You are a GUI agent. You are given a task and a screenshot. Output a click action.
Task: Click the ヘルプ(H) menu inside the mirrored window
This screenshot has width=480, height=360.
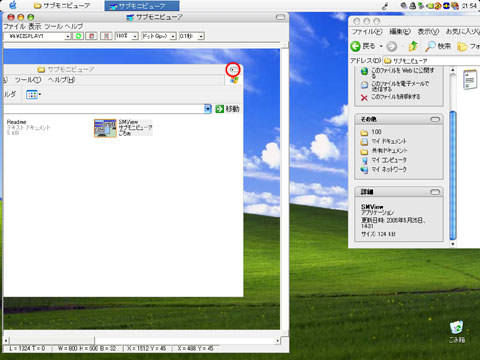[61, 80]
